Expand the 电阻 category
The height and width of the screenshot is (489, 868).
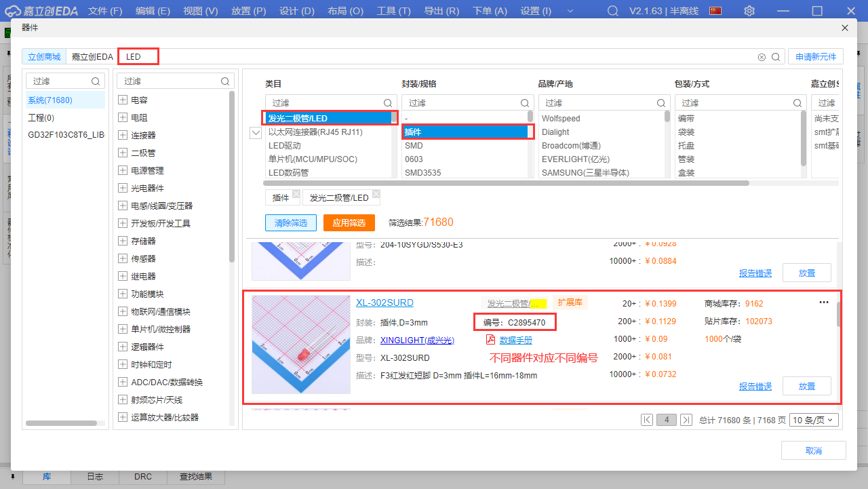[x=123, y=117]
